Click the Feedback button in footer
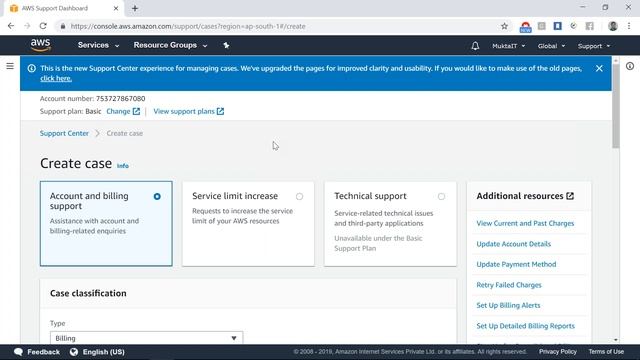This screenshot has height=360, width=640. (37, 352)
